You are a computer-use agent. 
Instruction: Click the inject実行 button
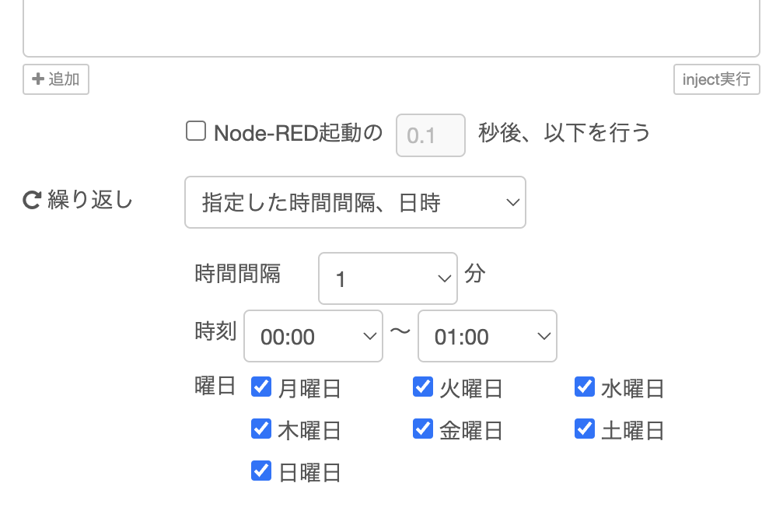coord(716,79)
